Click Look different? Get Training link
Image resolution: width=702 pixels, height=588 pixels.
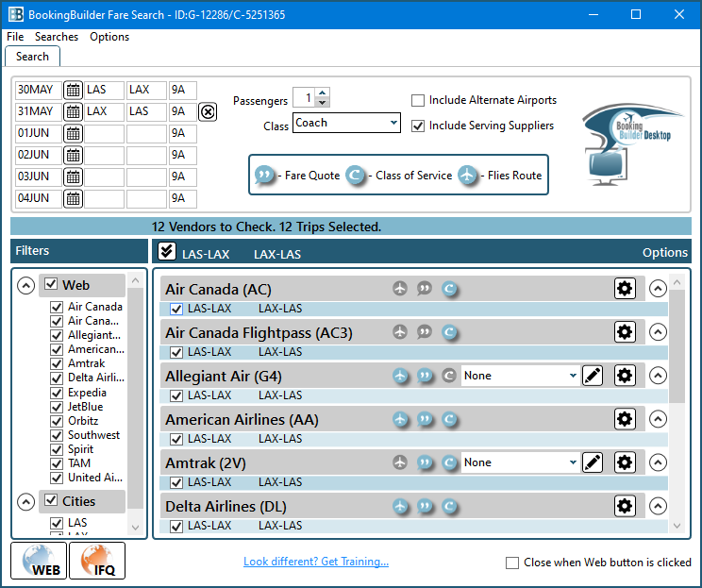pos(316,562)
